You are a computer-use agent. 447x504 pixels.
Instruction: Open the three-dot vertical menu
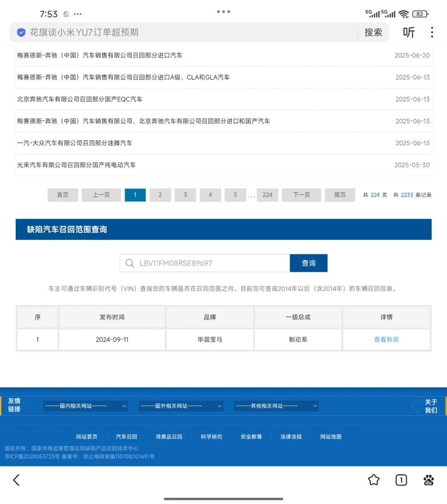[432, 32]
